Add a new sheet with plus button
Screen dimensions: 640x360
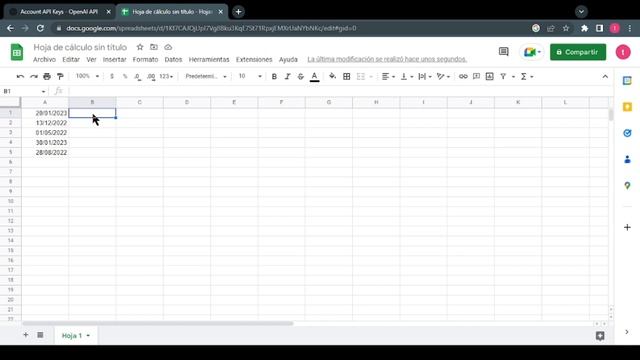tap(25, 335)
